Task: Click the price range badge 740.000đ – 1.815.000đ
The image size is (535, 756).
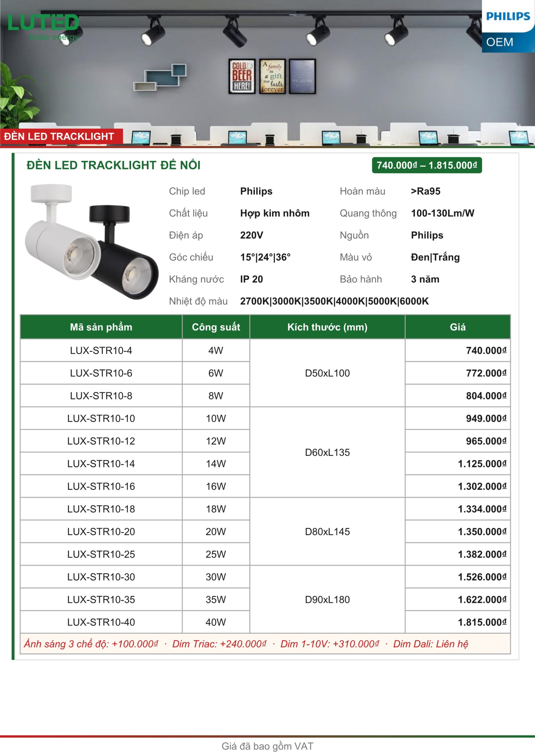Action: pos(427,165)
